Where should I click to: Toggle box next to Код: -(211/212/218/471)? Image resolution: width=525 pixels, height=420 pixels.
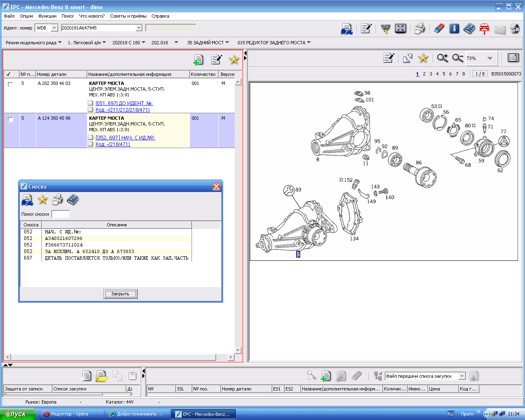pos(91,110)
